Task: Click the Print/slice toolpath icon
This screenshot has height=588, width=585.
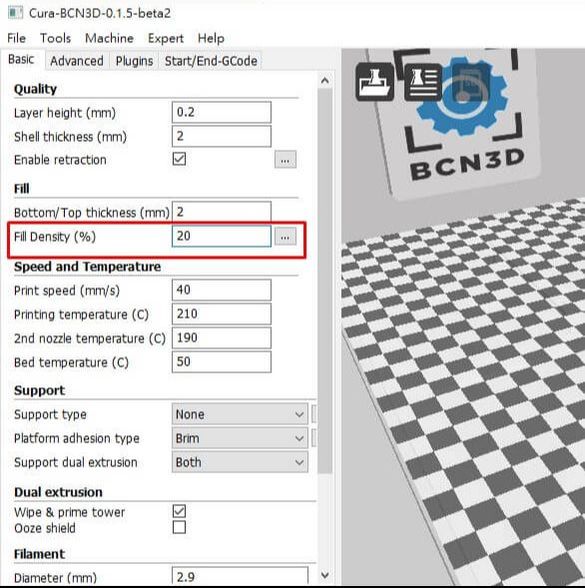Action: click(x=423, y=82)
